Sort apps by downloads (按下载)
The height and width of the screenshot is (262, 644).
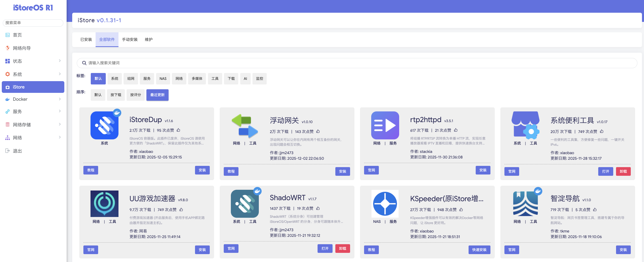click(116, 95)
